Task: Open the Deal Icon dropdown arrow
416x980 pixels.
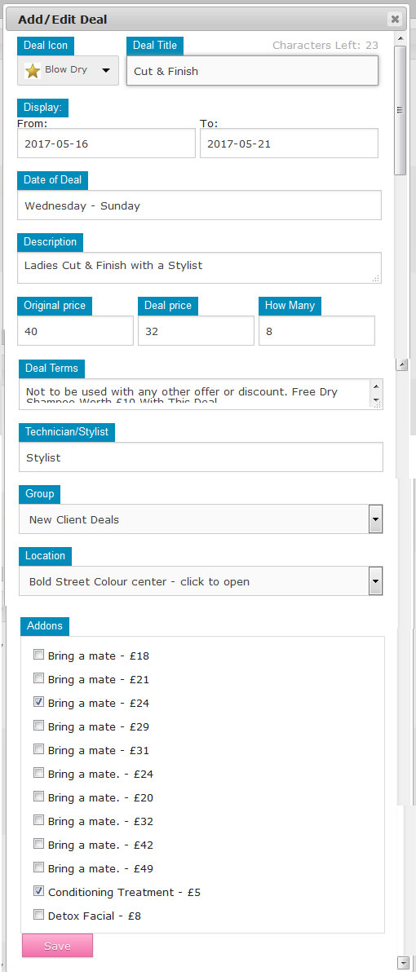Action: 106,70
